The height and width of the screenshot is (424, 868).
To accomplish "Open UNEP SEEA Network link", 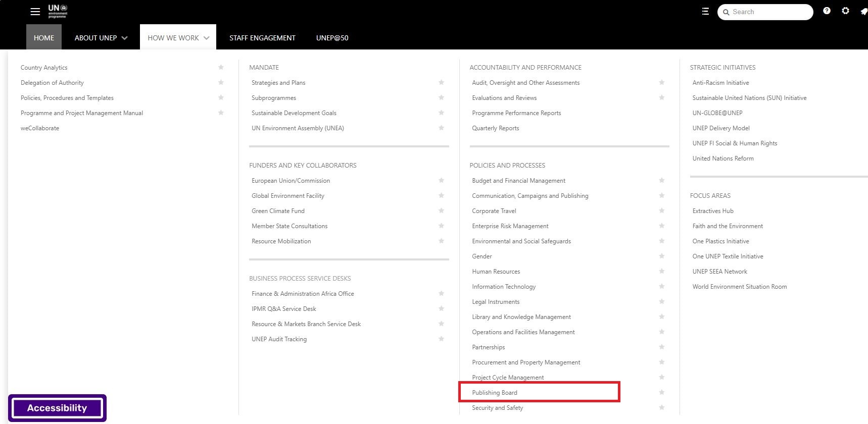I will (x=719, y=272).
